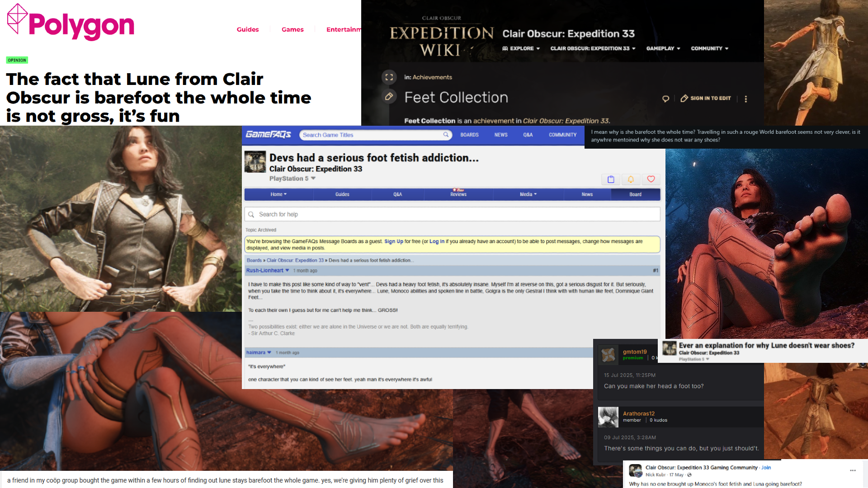
Task: Expand the wiki EXPLORE menu
Action: pyautogui.click(x=521, y=48)
